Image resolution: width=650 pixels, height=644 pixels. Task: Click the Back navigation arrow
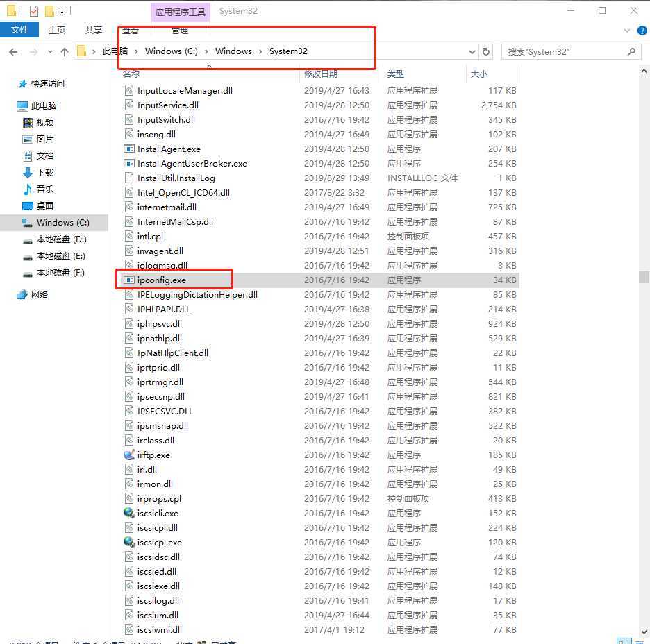click(x=13, y=52)
